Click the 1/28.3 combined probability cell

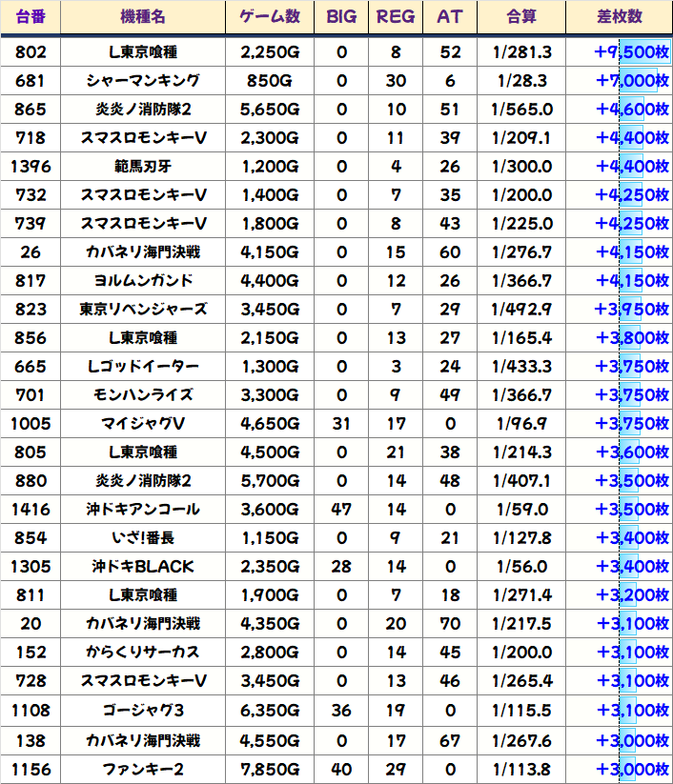521,81
